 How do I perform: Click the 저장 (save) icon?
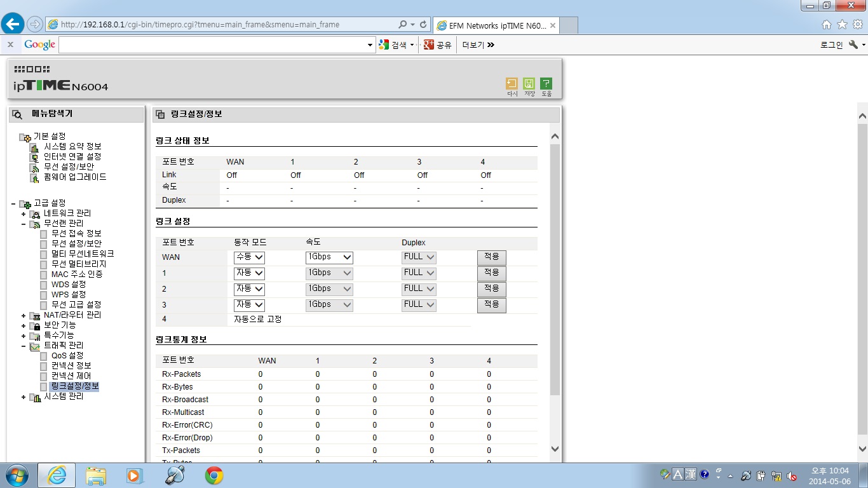529,83
